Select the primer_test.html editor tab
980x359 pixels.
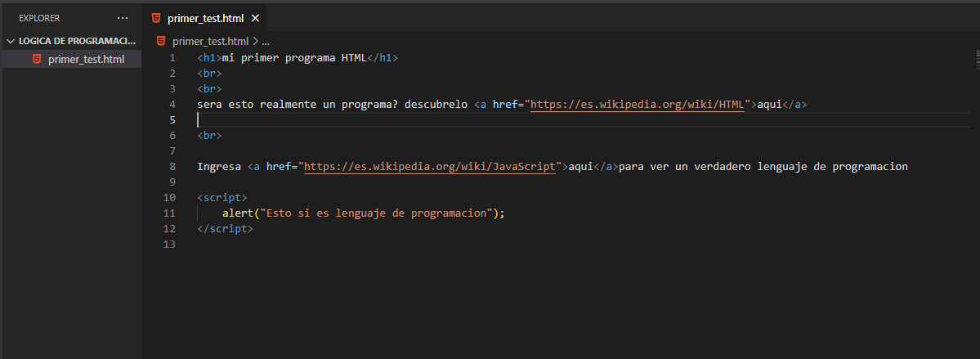[x=204, y=18]
